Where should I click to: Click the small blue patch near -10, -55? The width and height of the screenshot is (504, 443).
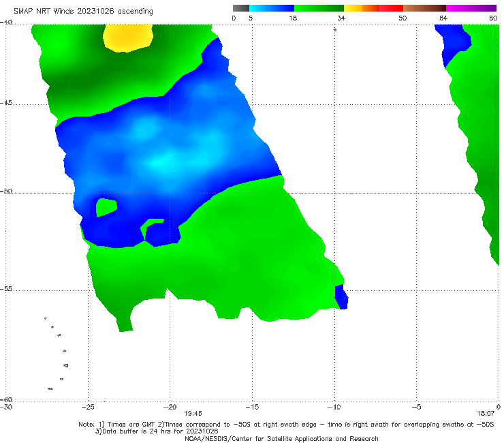point(341,297)
